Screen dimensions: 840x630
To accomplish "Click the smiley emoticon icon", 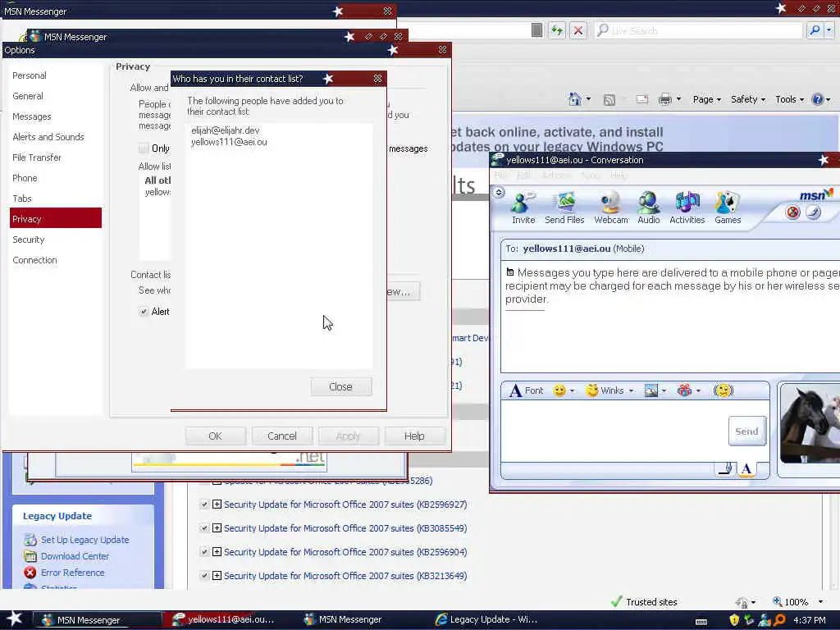I will [559, 390].
